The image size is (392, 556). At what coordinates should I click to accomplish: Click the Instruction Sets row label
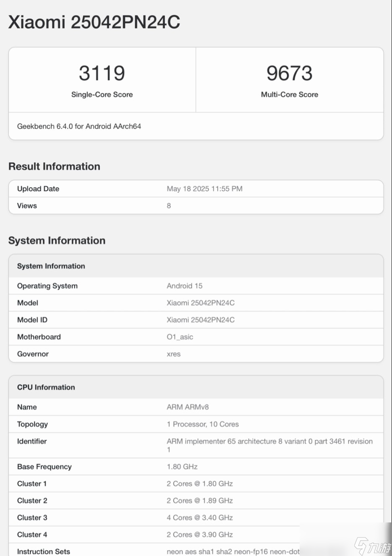click(x=43, y=551)
